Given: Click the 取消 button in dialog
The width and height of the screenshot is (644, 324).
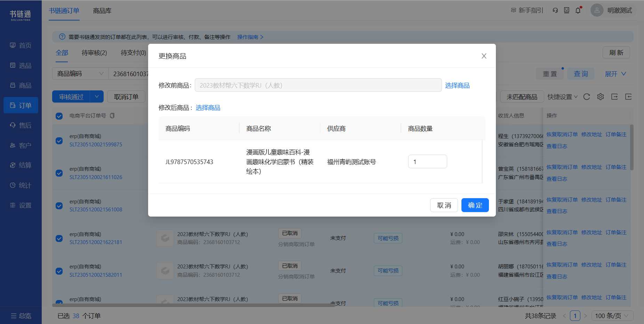Looking at the screenshot, I should 444,205.
